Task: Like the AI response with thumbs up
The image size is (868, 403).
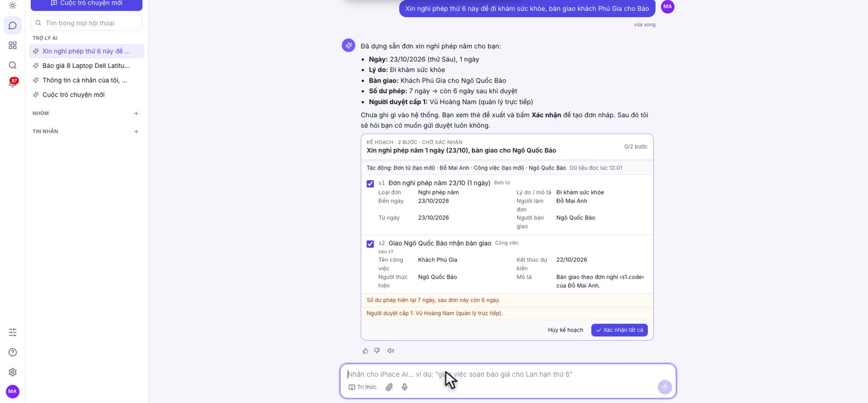Action: pyautogui.click(x=365, y=351)
